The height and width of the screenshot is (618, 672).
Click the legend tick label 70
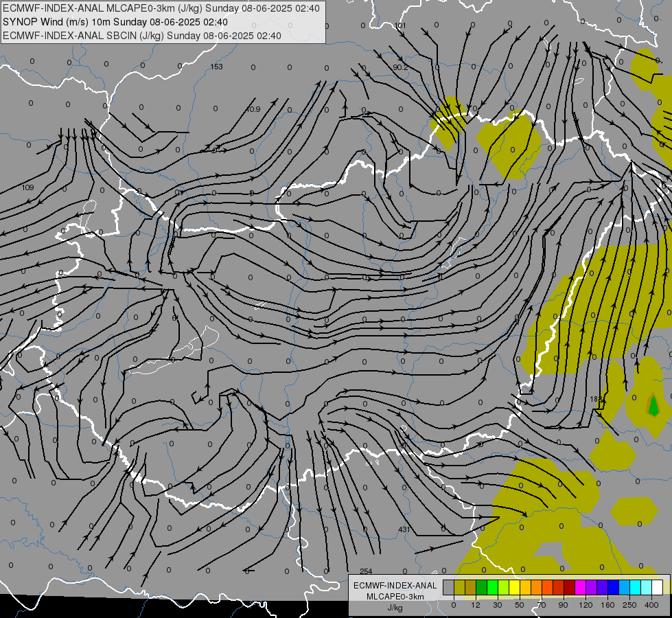pyautogui.click(x=542, y=605)
